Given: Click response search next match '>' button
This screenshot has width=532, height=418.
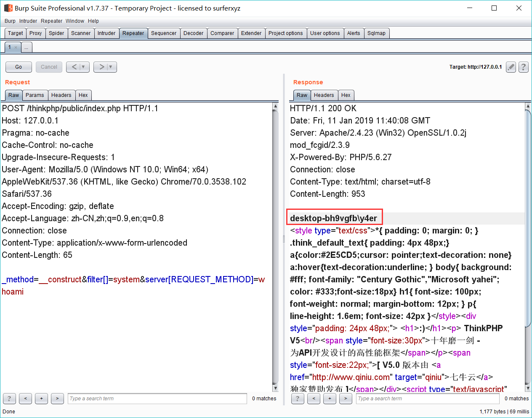Looking at the screenshot, I should tap(346, 398).
